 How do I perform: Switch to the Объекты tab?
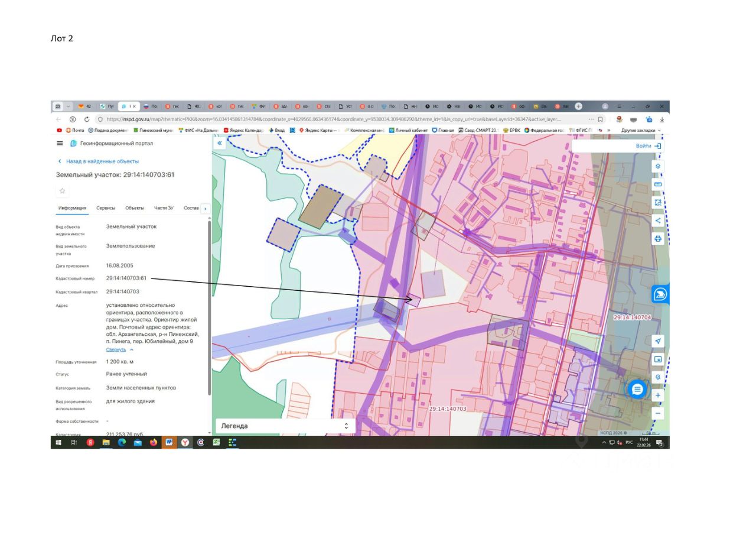(x=135, y=208)
